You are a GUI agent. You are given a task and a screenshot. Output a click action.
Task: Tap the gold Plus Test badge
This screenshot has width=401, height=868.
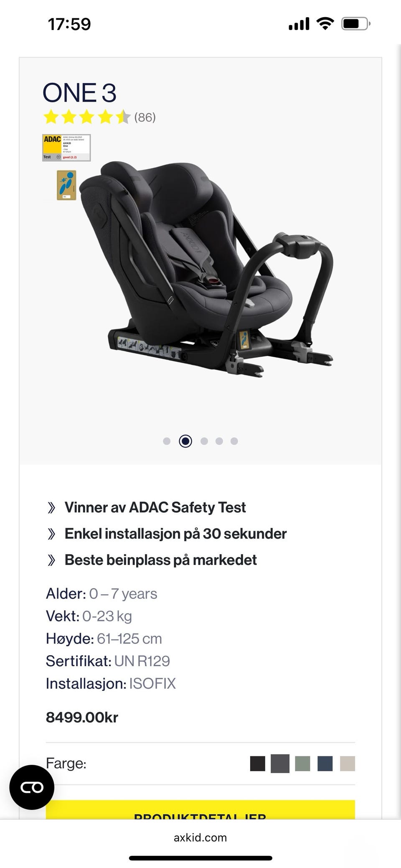pyautogui.click(x=66, y=185)
